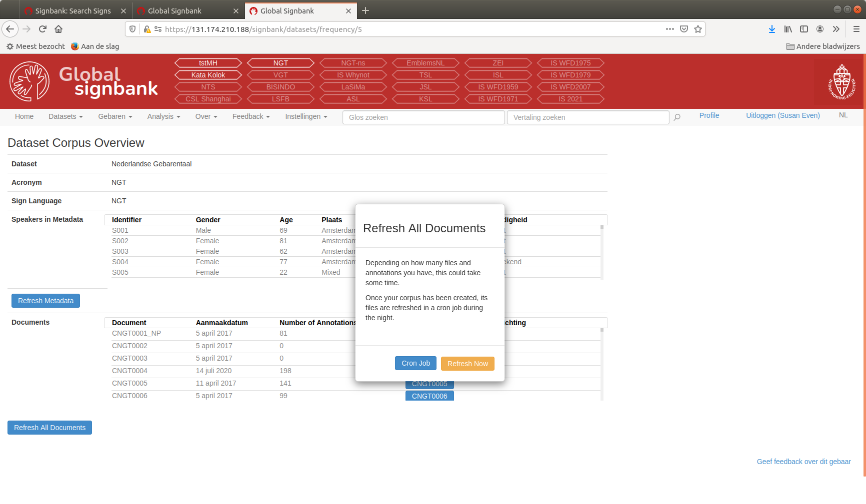Click the Firefox account profile icon
The width and height of the screenshot is (866, 504).
coord(820,29)
